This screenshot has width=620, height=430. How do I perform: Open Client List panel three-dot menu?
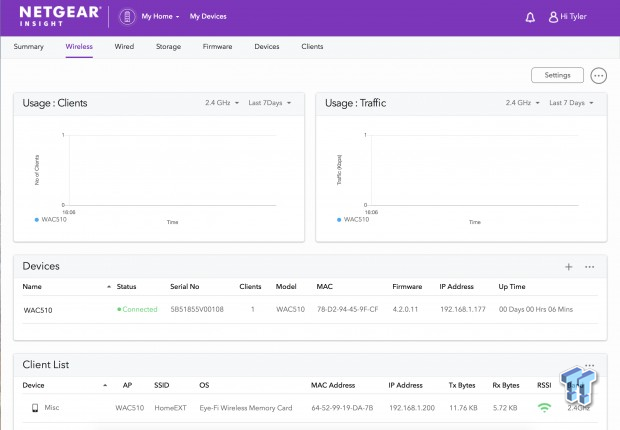point(590,365)
